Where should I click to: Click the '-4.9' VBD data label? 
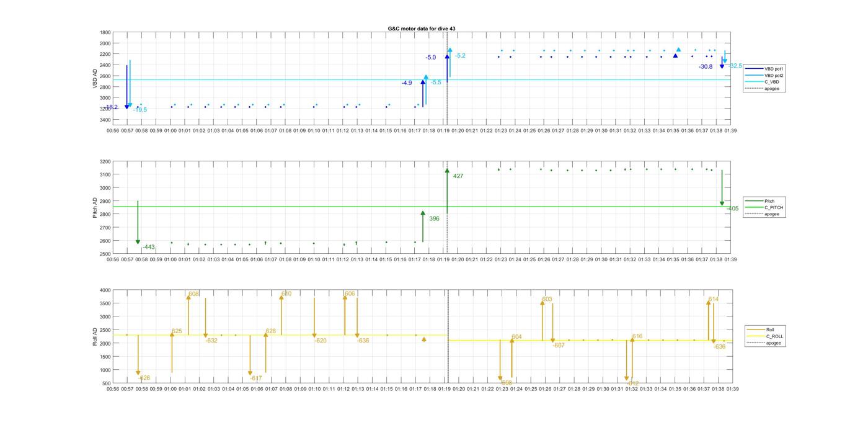tap(407, 83)
